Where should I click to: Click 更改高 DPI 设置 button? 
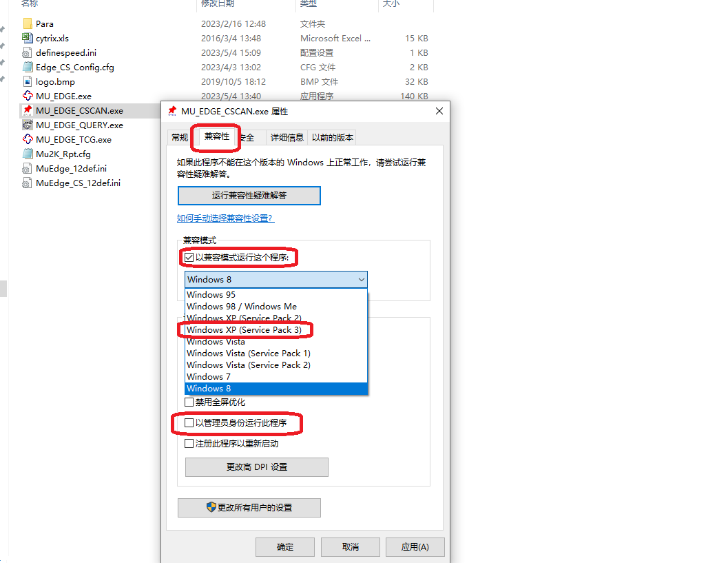[257, 467]
